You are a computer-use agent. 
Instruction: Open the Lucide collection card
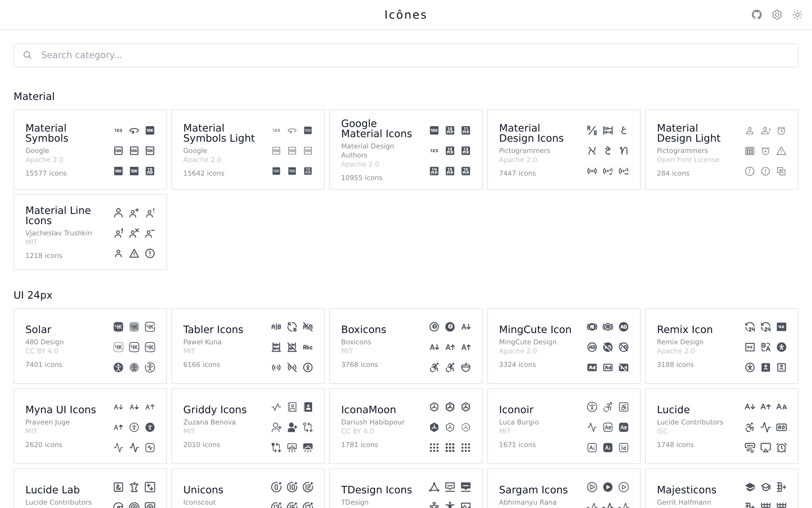pyautogui.click(x=721, y=426)
